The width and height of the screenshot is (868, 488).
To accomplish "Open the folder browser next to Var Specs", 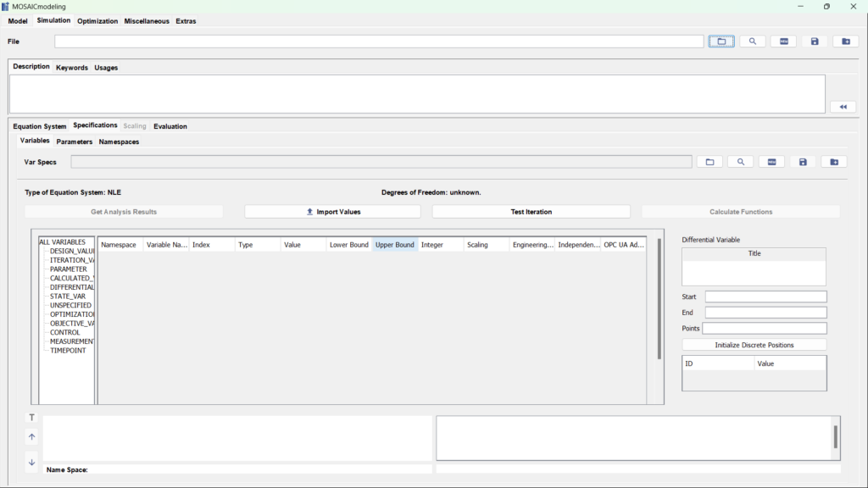I will point(710,161).
